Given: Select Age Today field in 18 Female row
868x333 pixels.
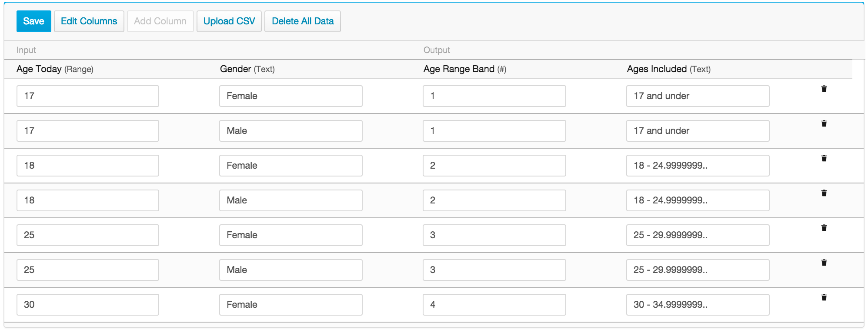Looking at the screenshot, I should [88, 166].
